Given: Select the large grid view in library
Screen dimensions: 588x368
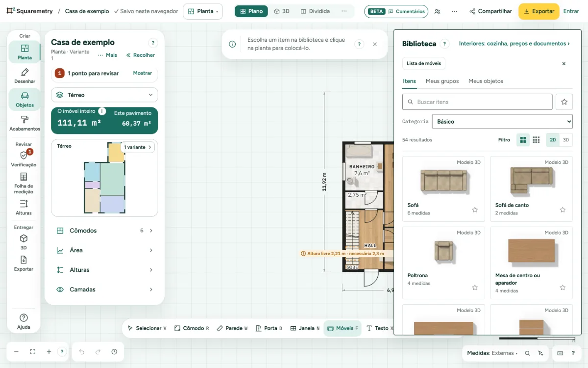Looking at the screenshot, I should 523,140.
